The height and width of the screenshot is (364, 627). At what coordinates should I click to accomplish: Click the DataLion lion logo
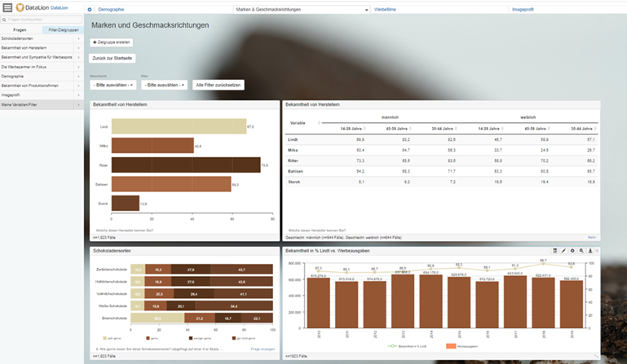(20, 7)
